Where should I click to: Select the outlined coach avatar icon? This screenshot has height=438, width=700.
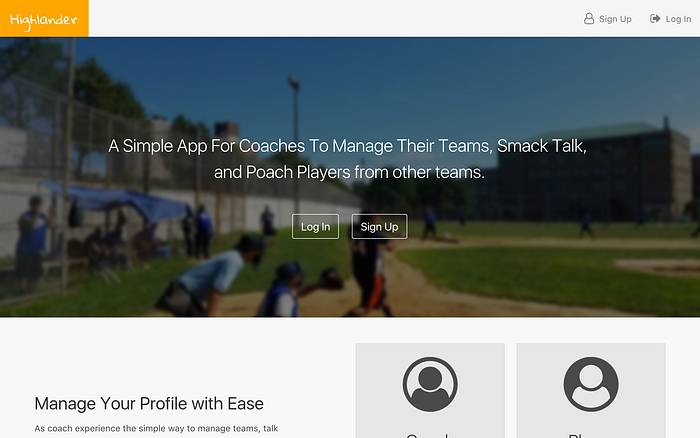[x=430, y=384]
